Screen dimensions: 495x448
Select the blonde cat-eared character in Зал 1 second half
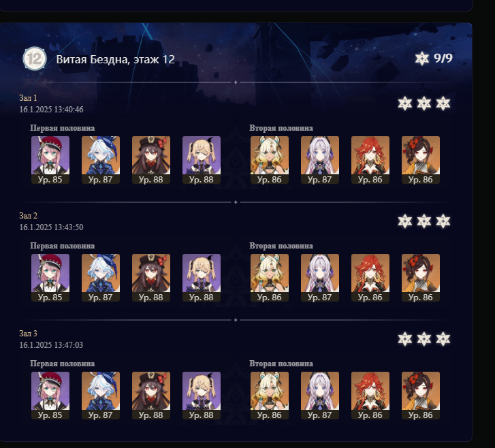click(269, 160)
